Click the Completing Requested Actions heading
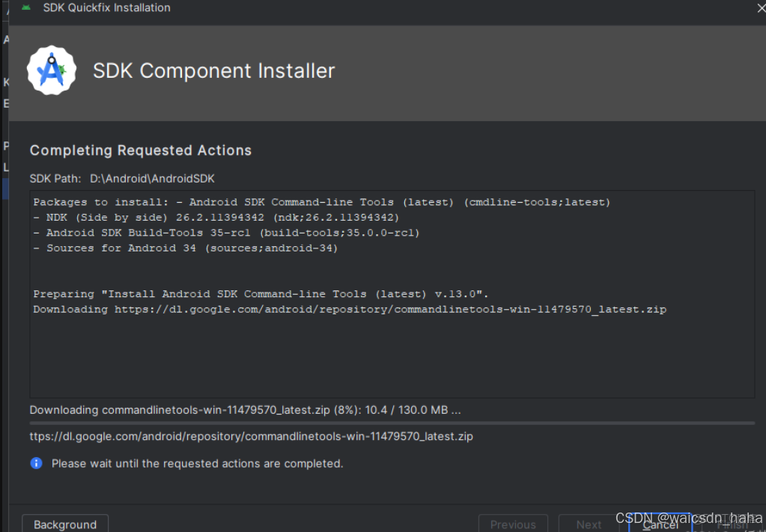766x532 pixels. pos(140,150)
